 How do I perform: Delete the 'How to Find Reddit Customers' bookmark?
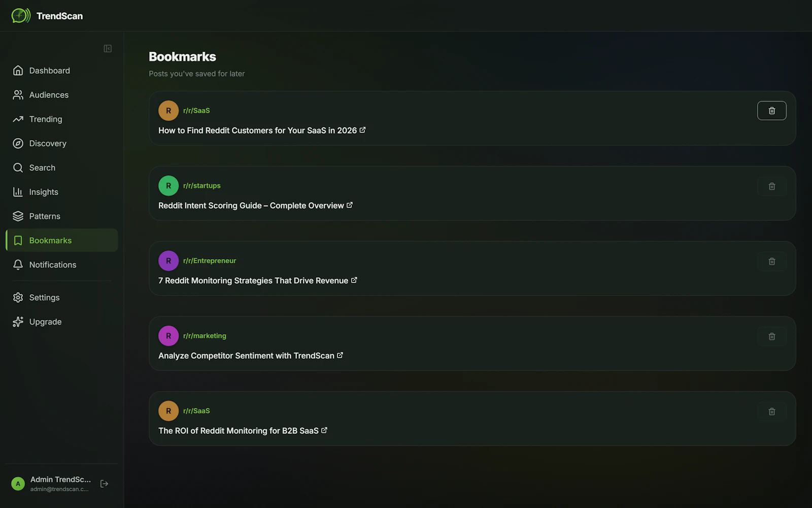[x=772, y=111]
